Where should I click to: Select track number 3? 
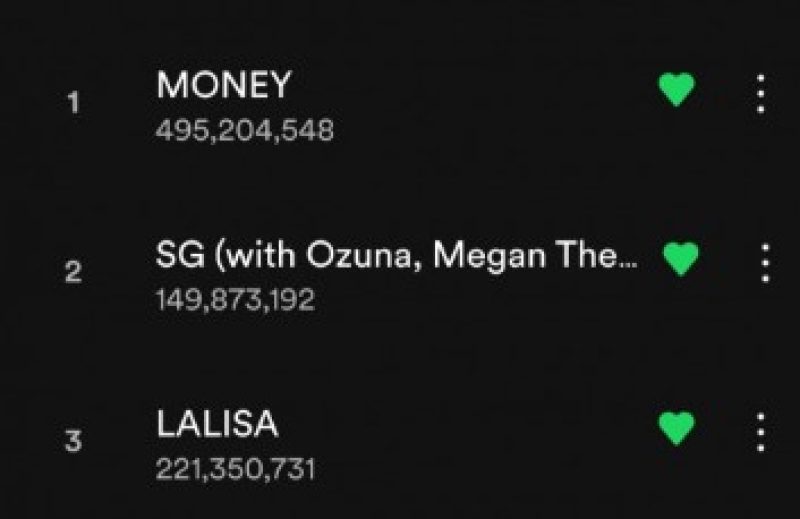coord(73,441)
